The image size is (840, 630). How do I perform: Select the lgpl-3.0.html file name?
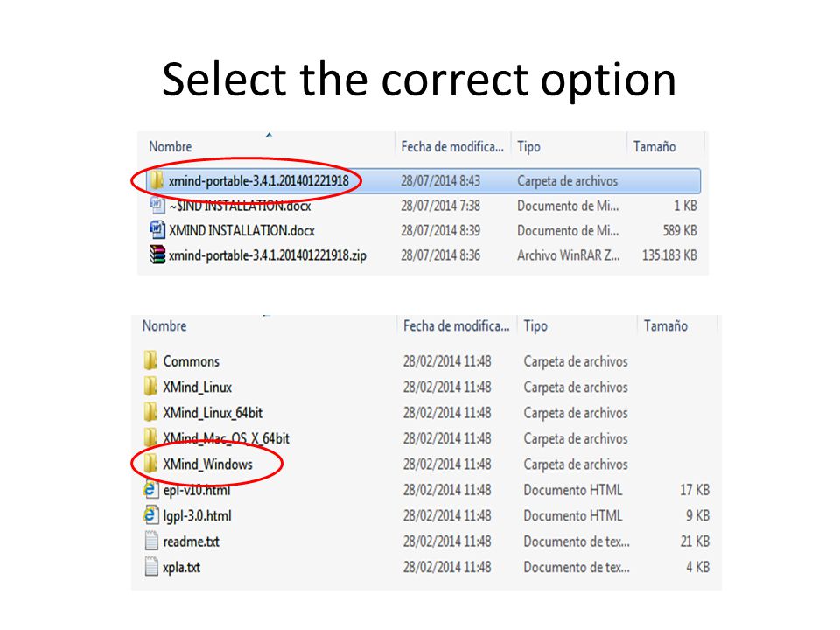197,515
